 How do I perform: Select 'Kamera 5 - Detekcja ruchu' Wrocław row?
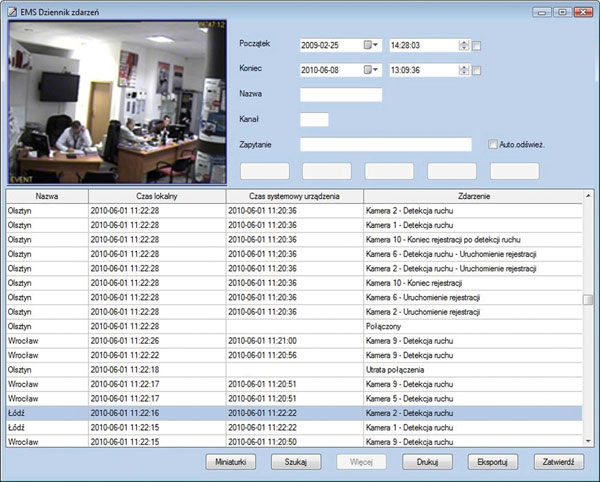click(x=294, y=399)
